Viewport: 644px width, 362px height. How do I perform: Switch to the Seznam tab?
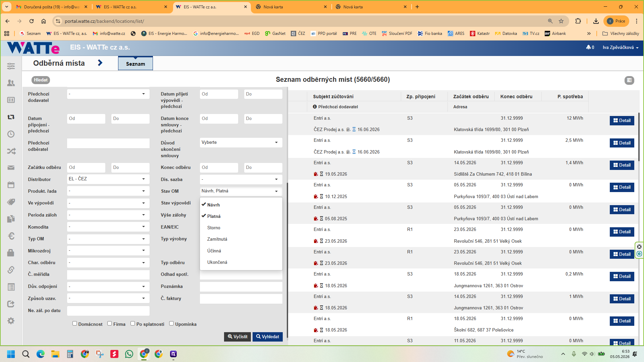[136, 64]
